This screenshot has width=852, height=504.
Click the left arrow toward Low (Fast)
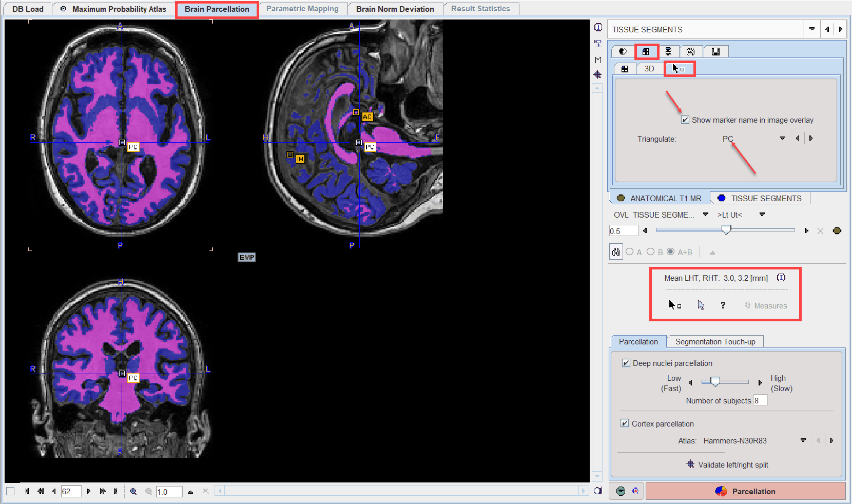(x=691, y=382)
